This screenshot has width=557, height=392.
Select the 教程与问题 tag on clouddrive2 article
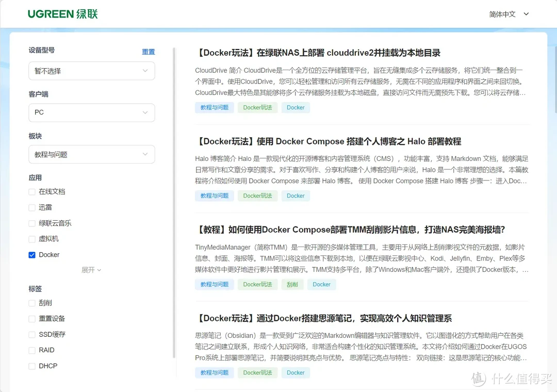point(214,107)
